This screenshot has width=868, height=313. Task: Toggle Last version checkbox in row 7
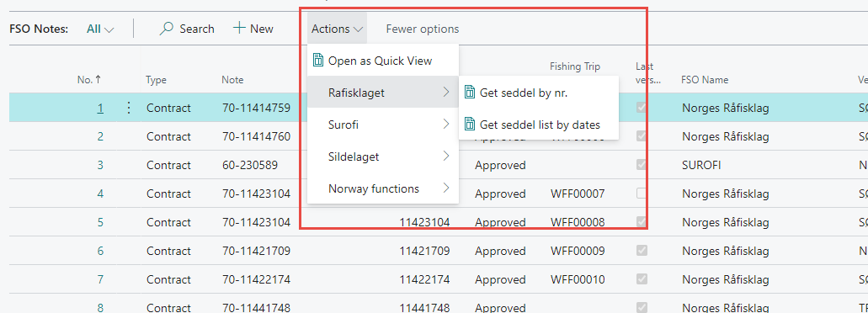(x=642, y=279)
